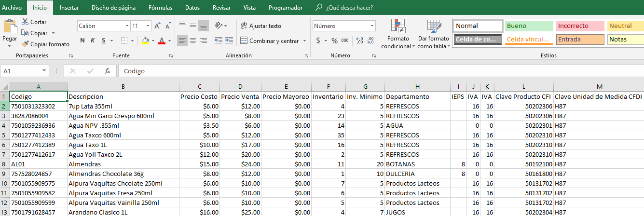
Task: Apply thousands separator 000 style
Action: [x=345, y=40]
